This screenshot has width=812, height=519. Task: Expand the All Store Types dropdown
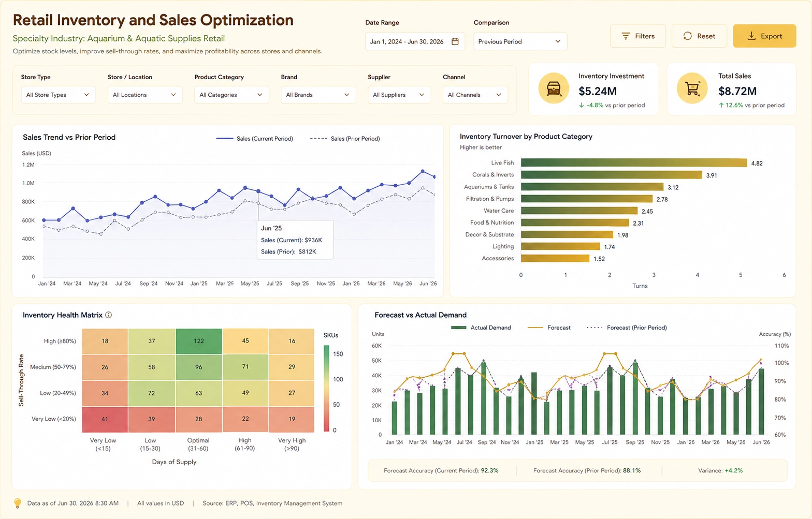pos(58,95)
